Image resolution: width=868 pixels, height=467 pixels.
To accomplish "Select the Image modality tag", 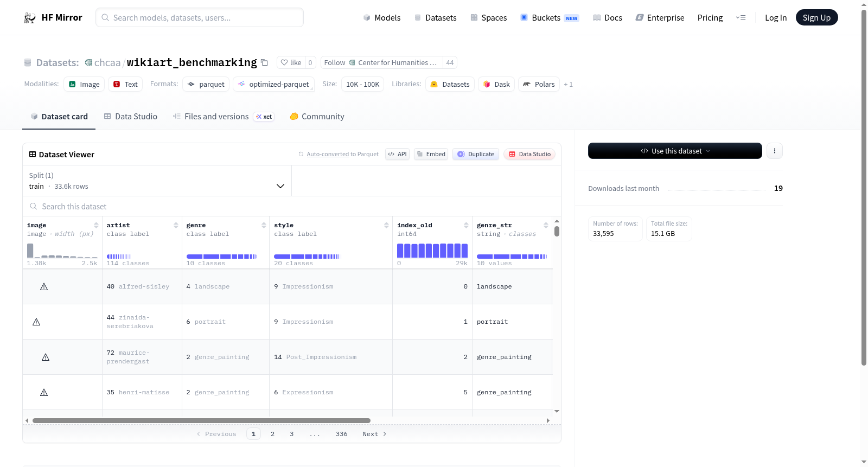I will pyautogui.click(x=84, y=84).
